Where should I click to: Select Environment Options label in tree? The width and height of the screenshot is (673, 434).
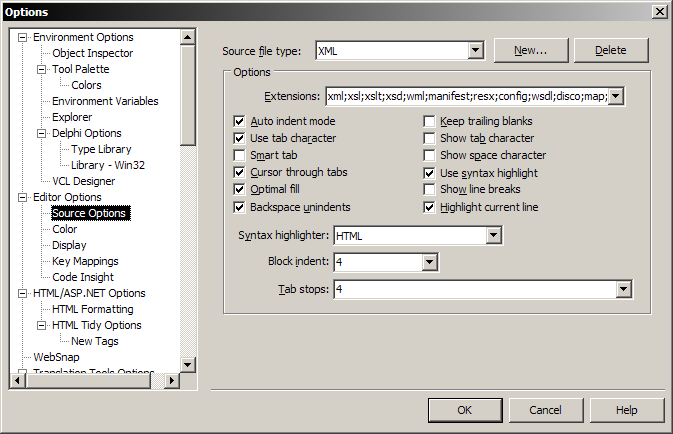[x=83, y=37]
